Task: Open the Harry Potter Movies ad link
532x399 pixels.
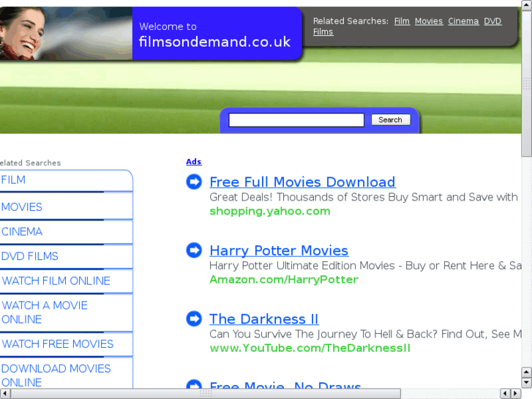Action: point(279,250)
